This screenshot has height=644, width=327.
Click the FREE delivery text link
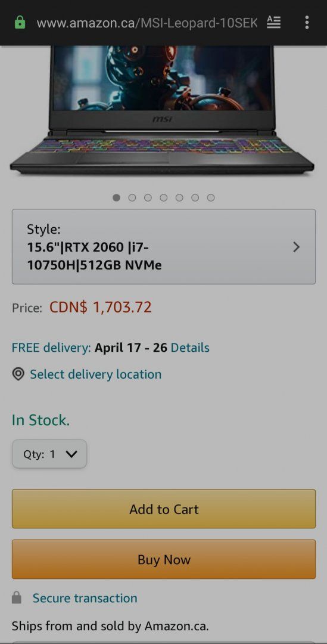click(51, 348)
